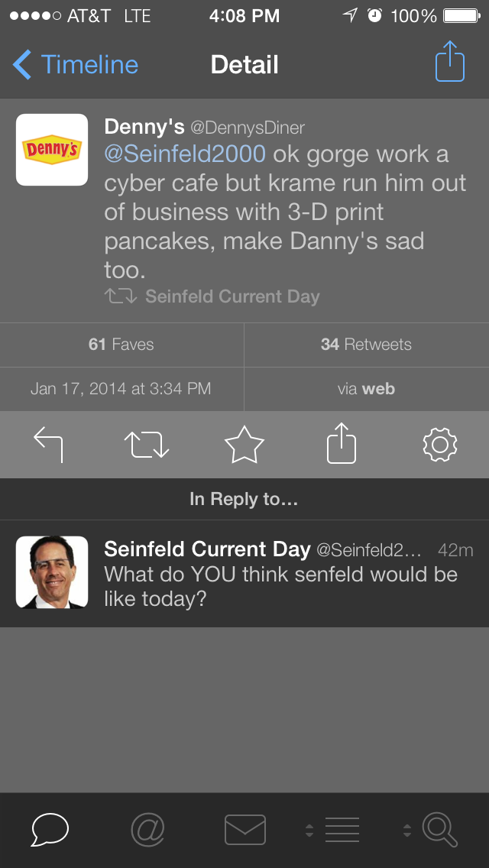Open Seinfeld Current Day avatar
The width and height of the screenshot is (489, 868).
click(52, 572)
